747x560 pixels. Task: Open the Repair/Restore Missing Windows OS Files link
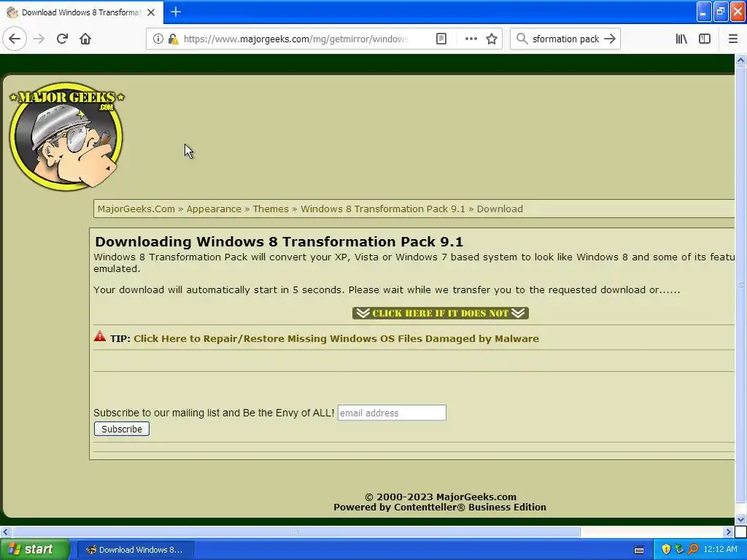pyautogui.click(x=336, y=338)
